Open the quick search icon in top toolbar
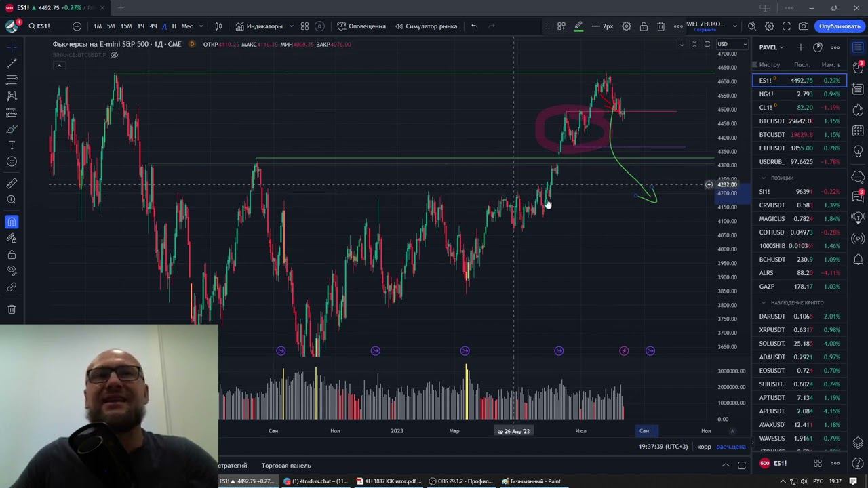 tap(752, 26)
